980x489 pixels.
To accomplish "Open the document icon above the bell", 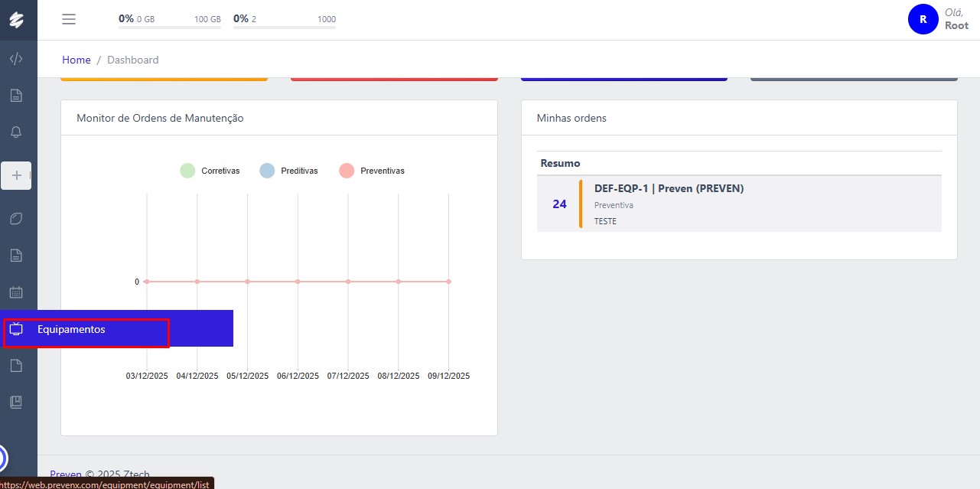I will point(16,96).
